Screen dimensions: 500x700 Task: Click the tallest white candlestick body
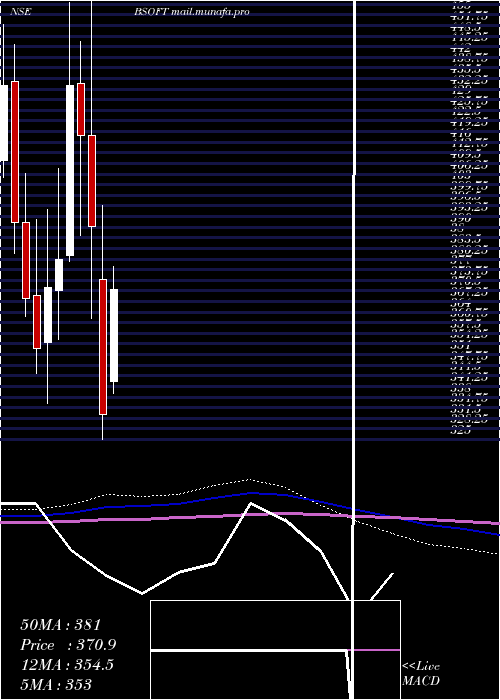coord(70,171)
